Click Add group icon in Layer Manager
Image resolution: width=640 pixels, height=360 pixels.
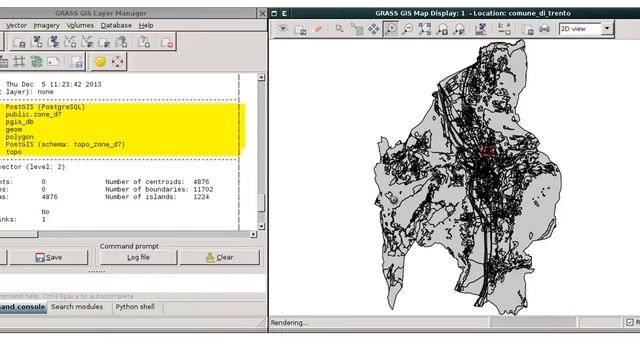coord(143,42)
